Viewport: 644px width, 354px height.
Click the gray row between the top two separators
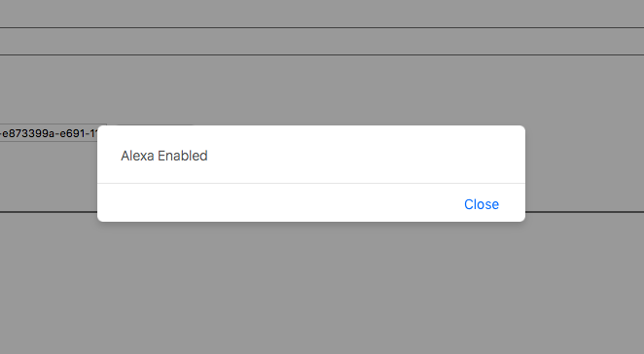322,41
